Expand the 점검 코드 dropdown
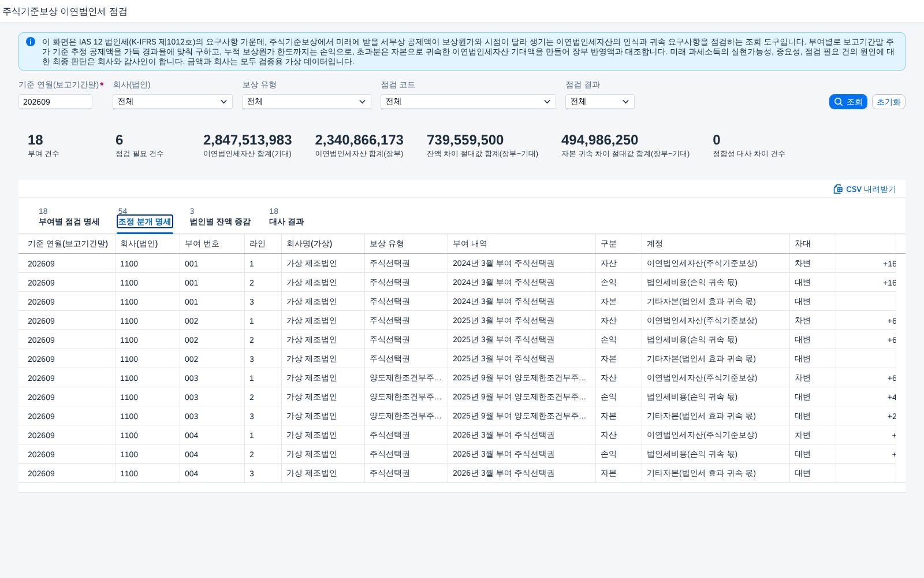The height and width of the screenshot is (578, 924). (468, 102)
